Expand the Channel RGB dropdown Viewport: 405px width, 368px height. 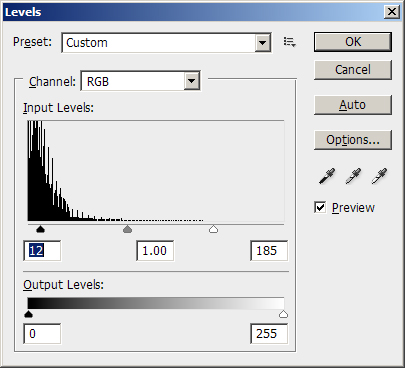tap(191, 81)
